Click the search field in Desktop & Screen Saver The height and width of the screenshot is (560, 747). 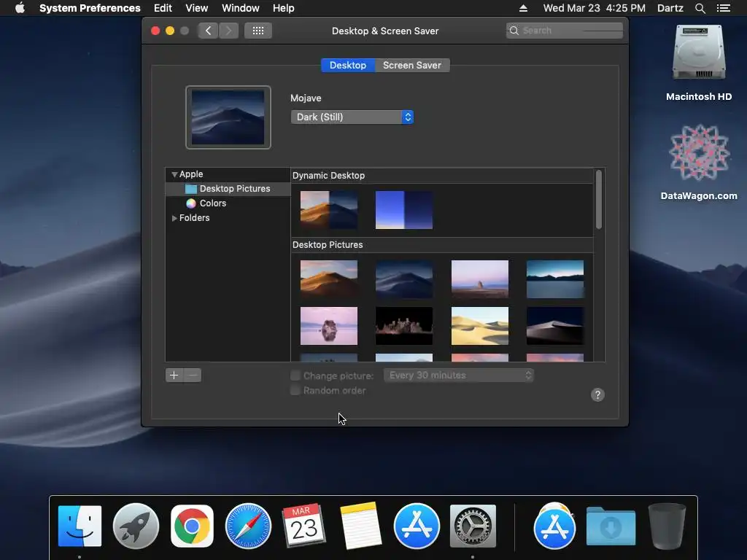[565, 31]
